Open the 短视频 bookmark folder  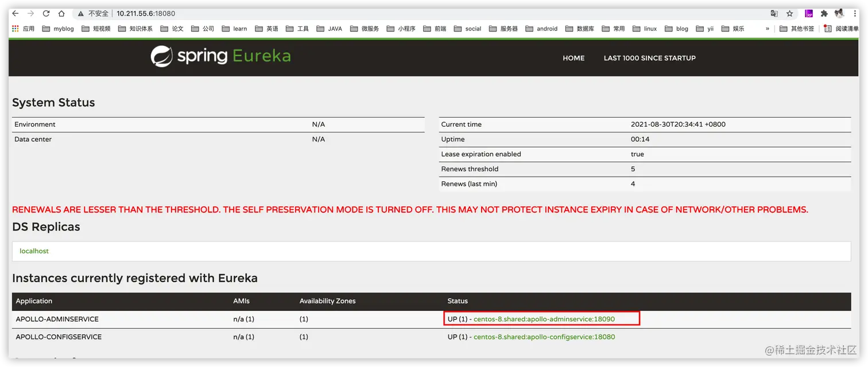(x=96, y=29)
